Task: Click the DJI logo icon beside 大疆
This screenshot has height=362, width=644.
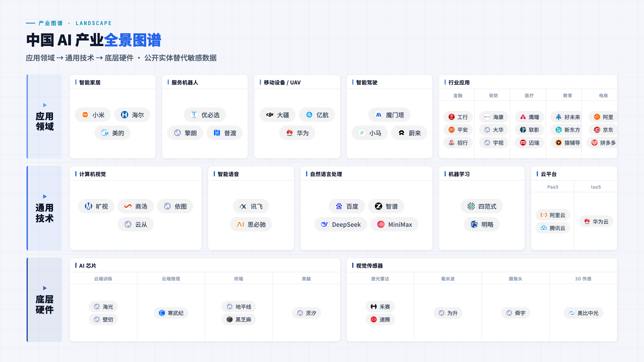Action: (x=270, y=115)
